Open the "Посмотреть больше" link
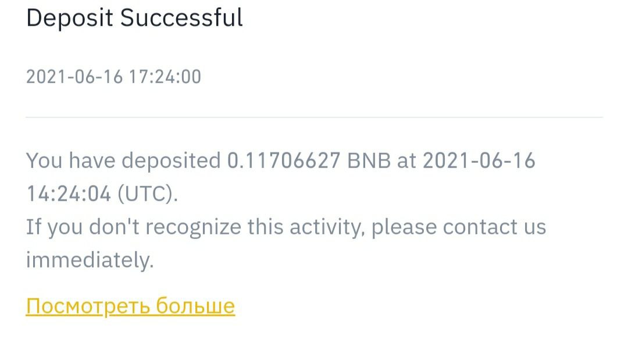The width and height of the screenshot is (628, 364). pyautogui.click(x=130, y=306)
